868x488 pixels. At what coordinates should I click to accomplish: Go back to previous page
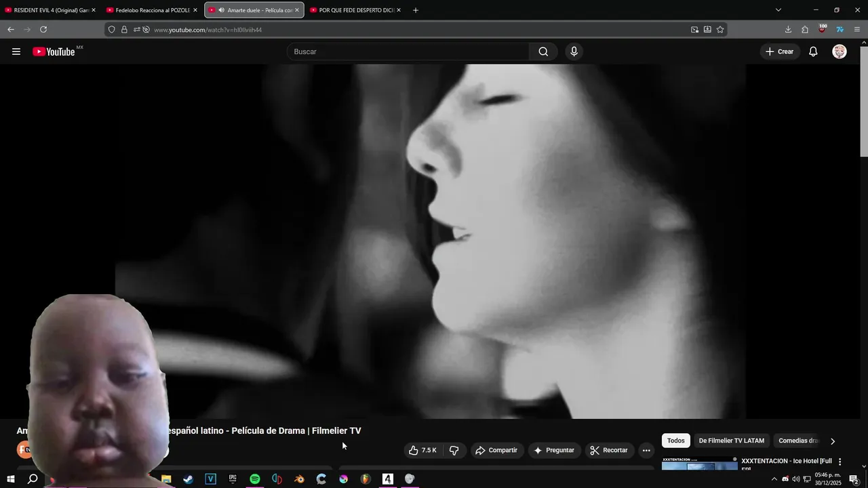pyautogui.click(x=11, y=29)
